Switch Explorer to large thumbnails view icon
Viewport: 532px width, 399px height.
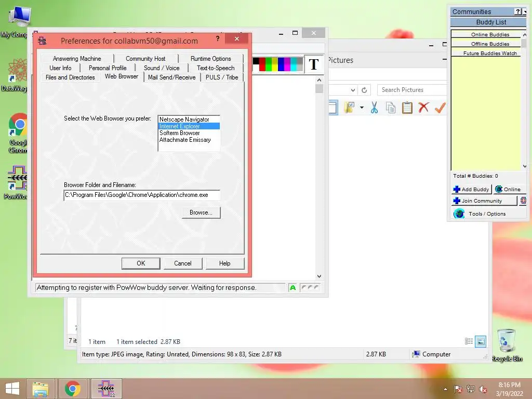point(481,342)
